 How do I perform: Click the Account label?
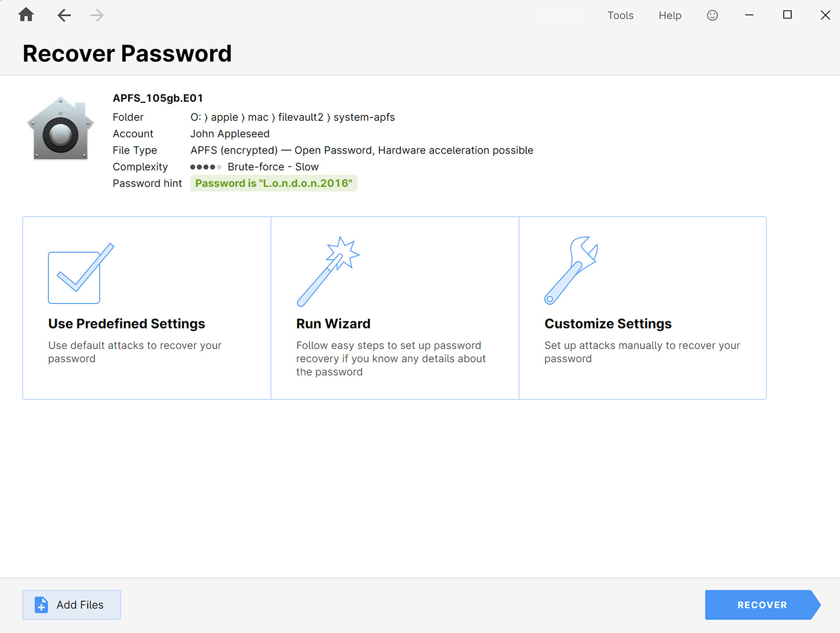point(133,134)
